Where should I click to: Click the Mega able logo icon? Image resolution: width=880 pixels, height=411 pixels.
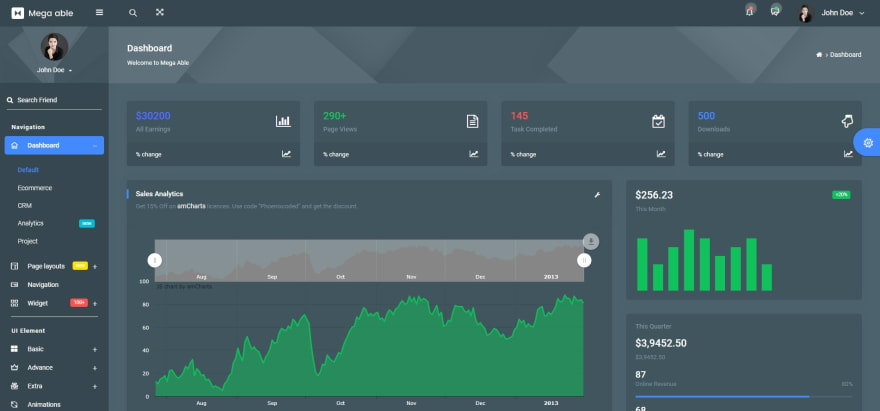click(x=17, y=13)
